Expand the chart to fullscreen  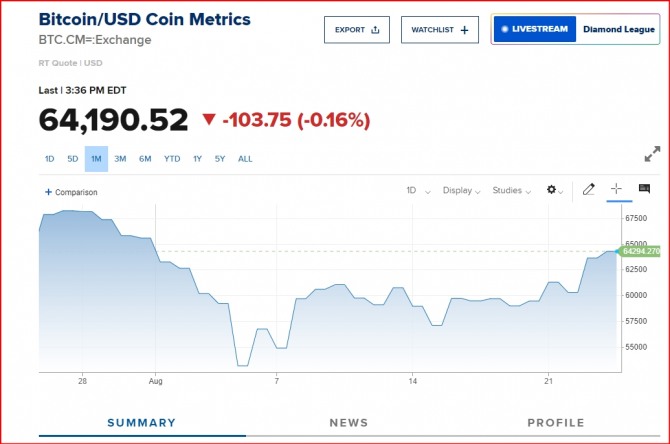[x=652, y=154]
